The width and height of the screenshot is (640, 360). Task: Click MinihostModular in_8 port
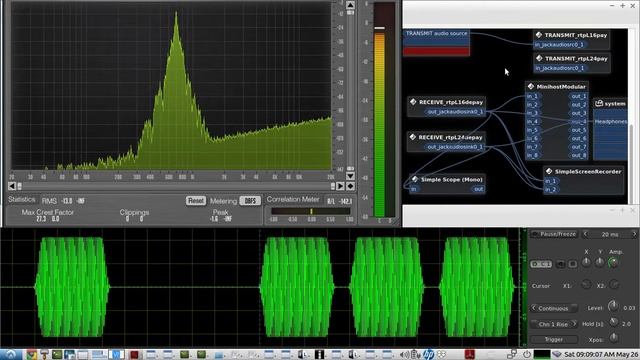tap(533, 156)
